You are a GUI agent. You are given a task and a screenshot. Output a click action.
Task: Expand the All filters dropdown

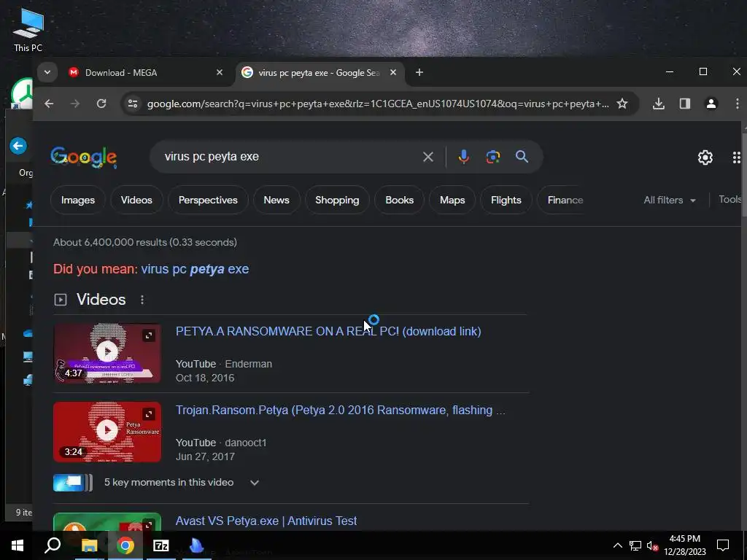670,200
